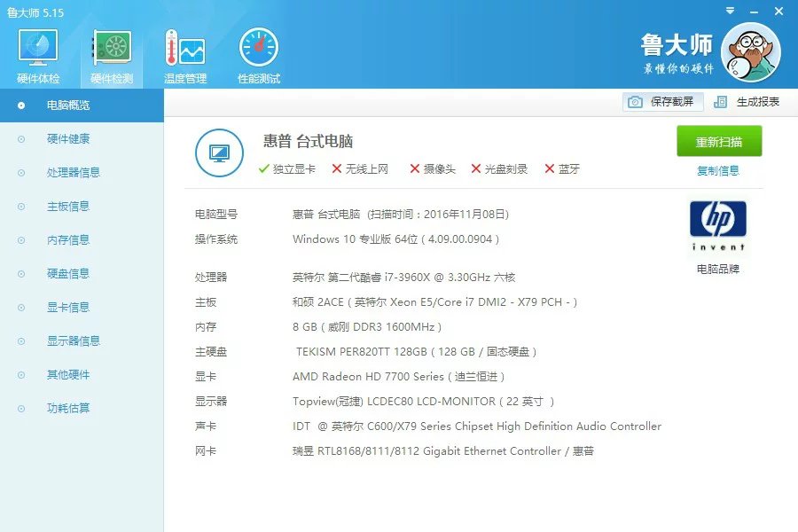
Task: Click the HP invent brand logo
Action: click(718, 225)
